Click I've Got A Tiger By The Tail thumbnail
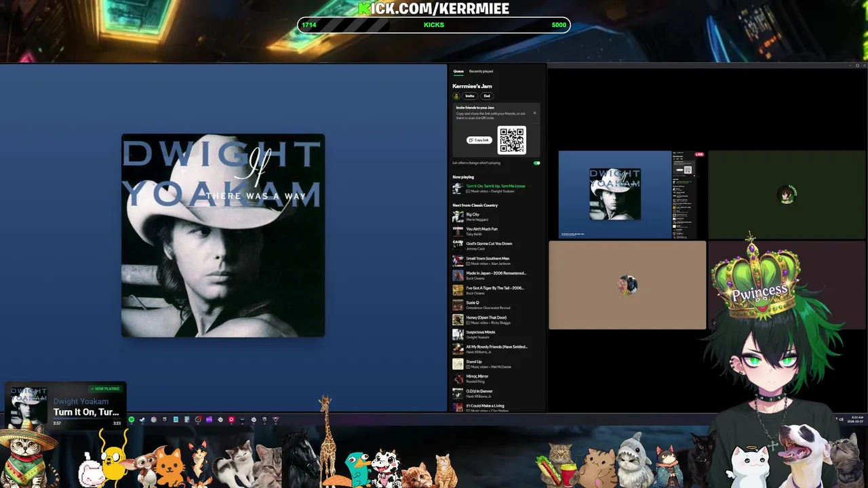868x488 pixels. (x=458, y=291)
